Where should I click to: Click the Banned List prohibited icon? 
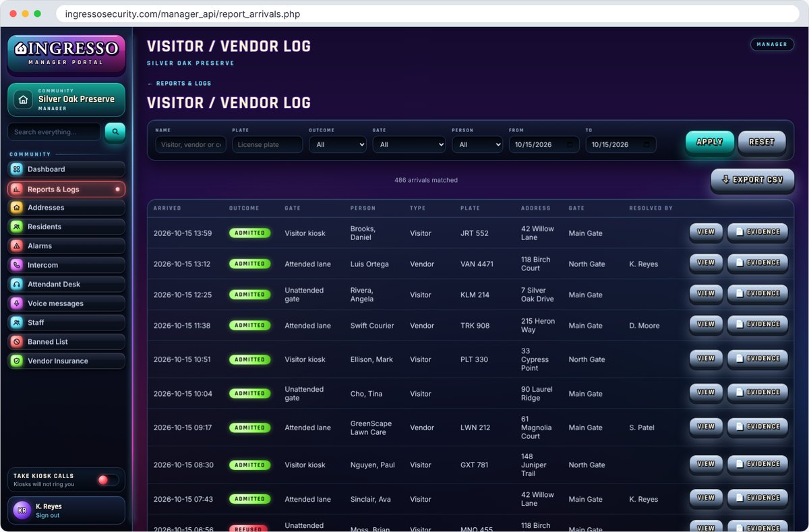pos(17,342)
